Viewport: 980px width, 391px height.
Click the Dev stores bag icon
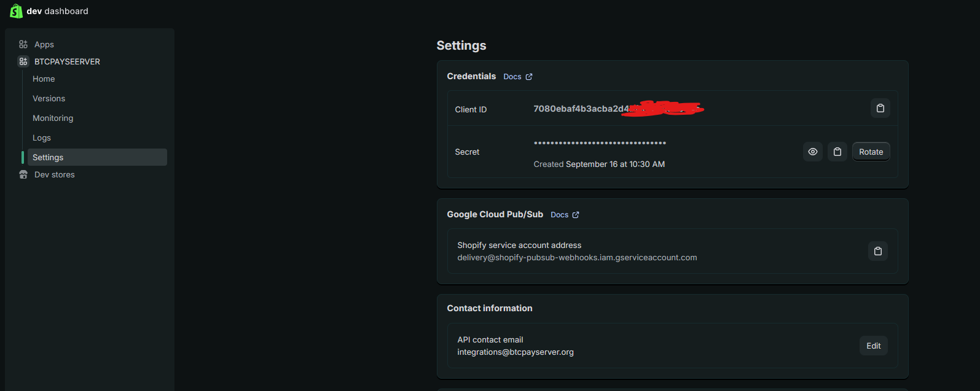coord(23,174)
